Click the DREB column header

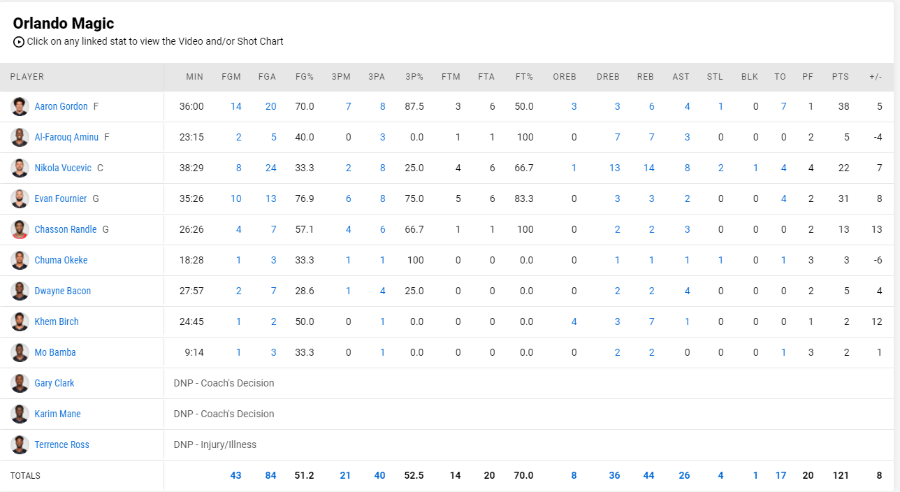(x=608, y=76)
